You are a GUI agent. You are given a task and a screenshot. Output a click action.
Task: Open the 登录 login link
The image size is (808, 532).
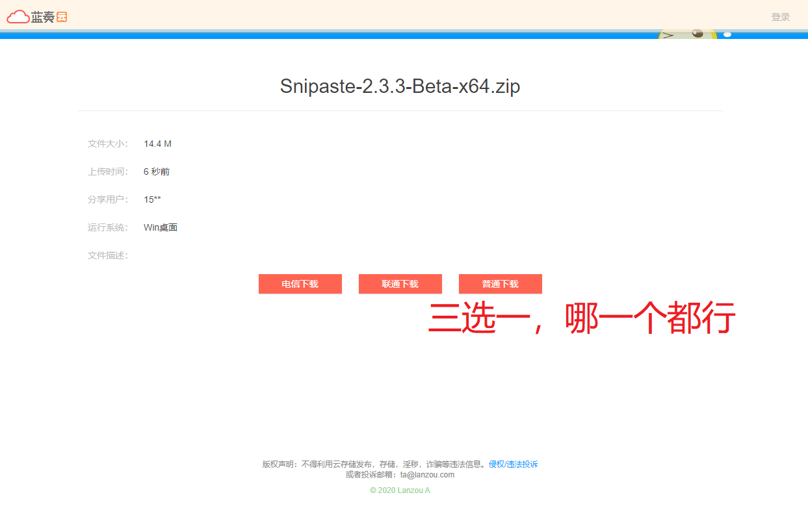pos(780,17)
